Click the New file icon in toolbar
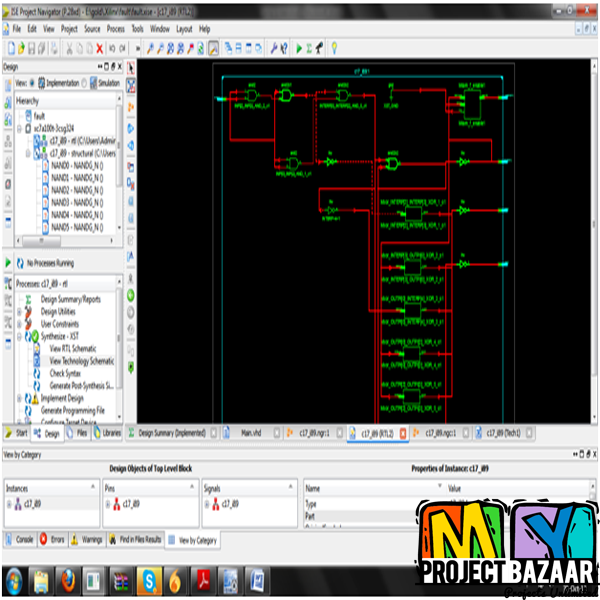The width and height of the screenshot is (600, 600). click(x=9, y=47)
